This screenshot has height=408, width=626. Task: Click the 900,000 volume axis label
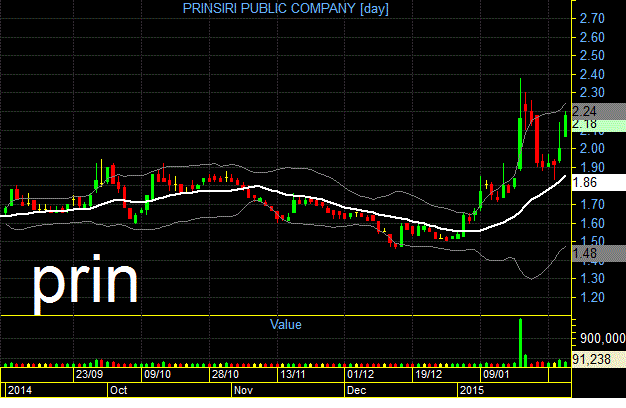click(x=602, y=339)
